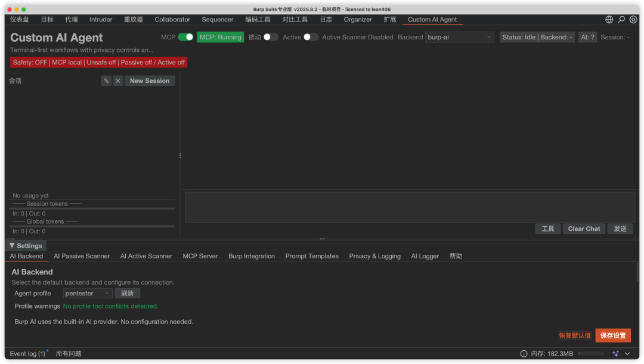Viewport: 644px width, 364px height.
Task: Open the AI Logger settings tab
Action: pyautogui.click(x=425, y=257)
